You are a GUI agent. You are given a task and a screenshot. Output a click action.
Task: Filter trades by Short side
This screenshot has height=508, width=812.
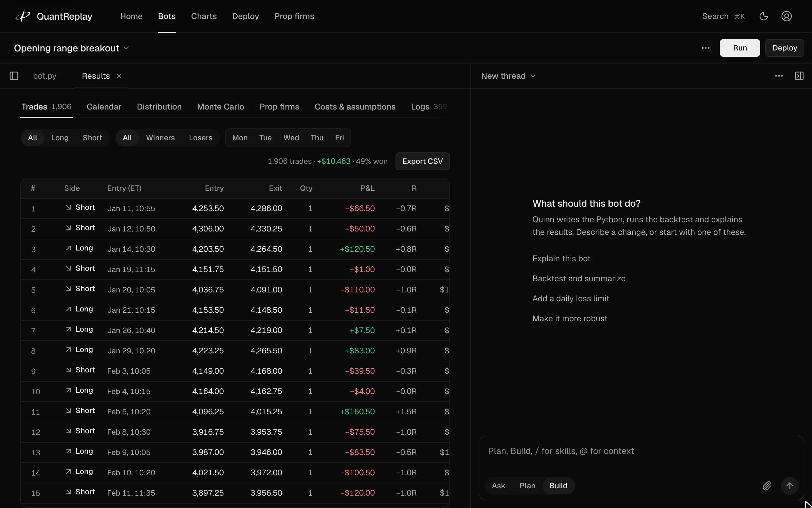[92, 138]
